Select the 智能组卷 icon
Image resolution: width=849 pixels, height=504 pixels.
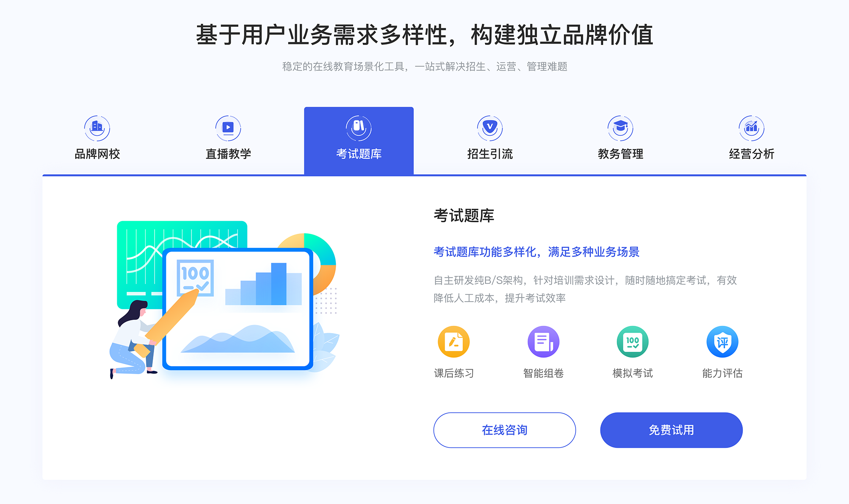coord(540,344)
